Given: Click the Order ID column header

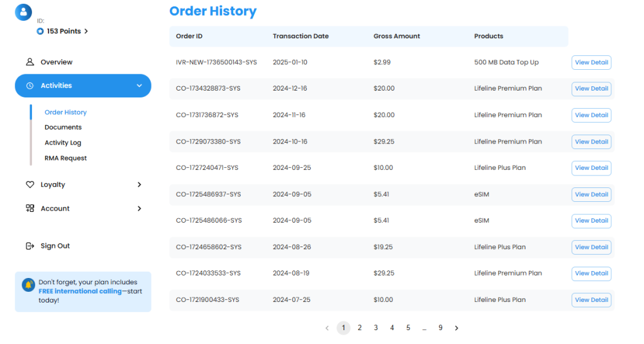Looking at the screenshot, I should click(189, 36).
